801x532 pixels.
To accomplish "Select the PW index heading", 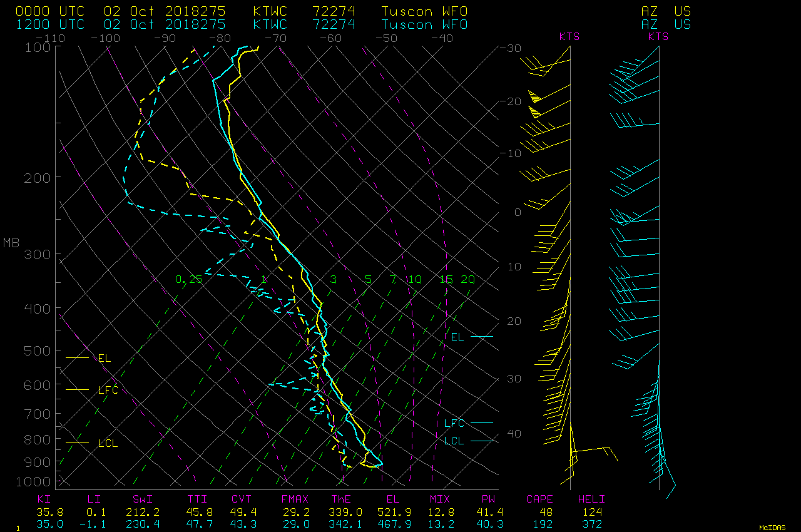I will (x=488, y=499).
